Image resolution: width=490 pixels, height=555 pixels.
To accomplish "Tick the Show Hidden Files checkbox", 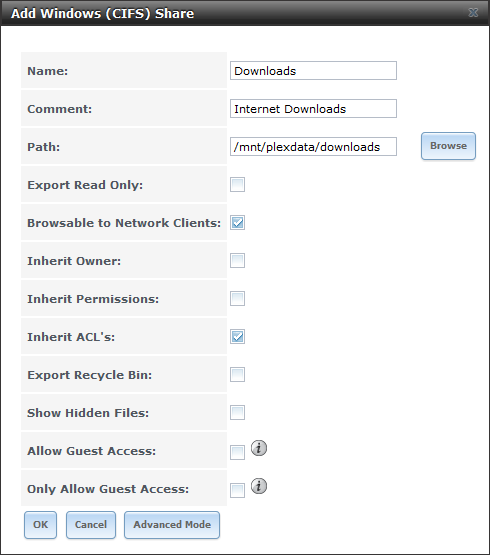I will pos(237,412).
